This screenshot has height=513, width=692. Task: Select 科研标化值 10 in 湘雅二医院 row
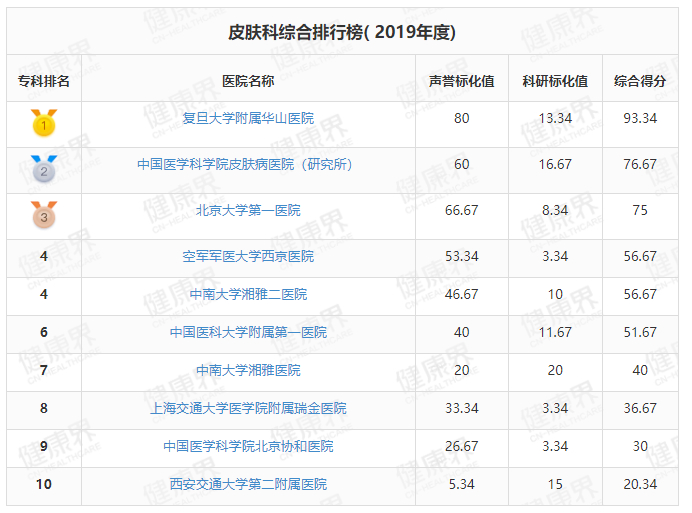click(555, 294)
